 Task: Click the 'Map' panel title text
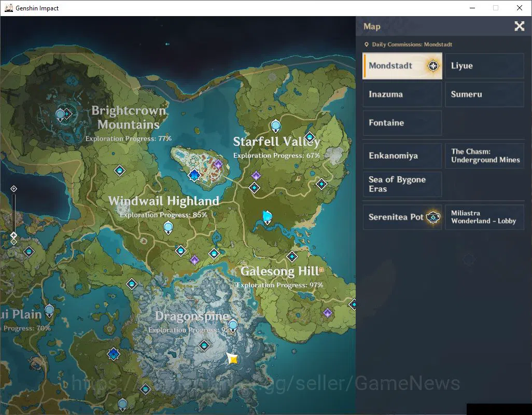coord(372,26)
